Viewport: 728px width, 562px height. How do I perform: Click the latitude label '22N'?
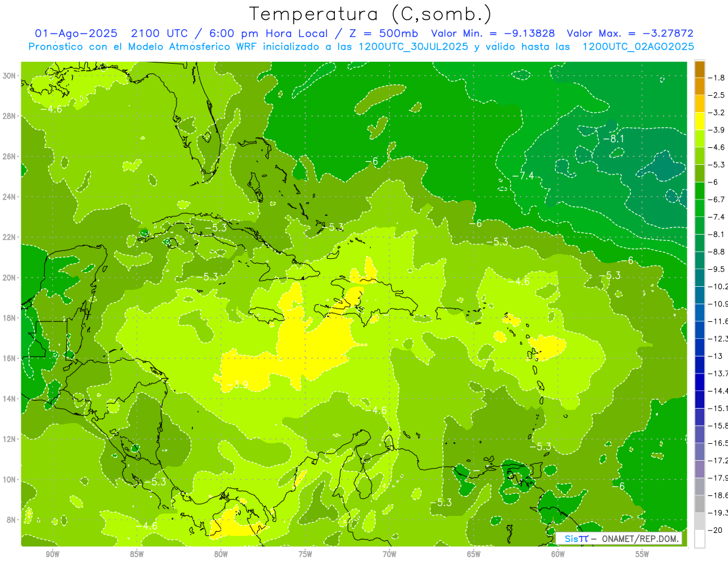pyautogui.click(x=10, y=237)
